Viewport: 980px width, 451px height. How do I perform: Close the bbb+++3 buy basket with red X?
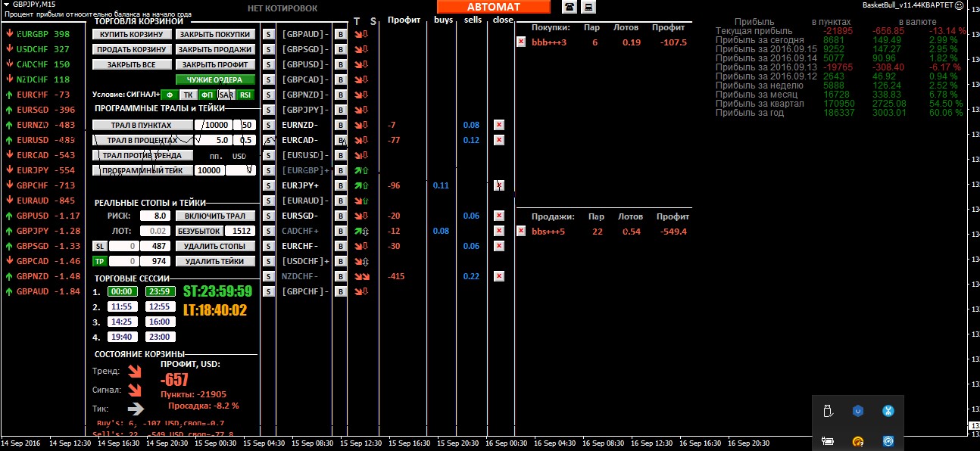(x=521, y=42)
